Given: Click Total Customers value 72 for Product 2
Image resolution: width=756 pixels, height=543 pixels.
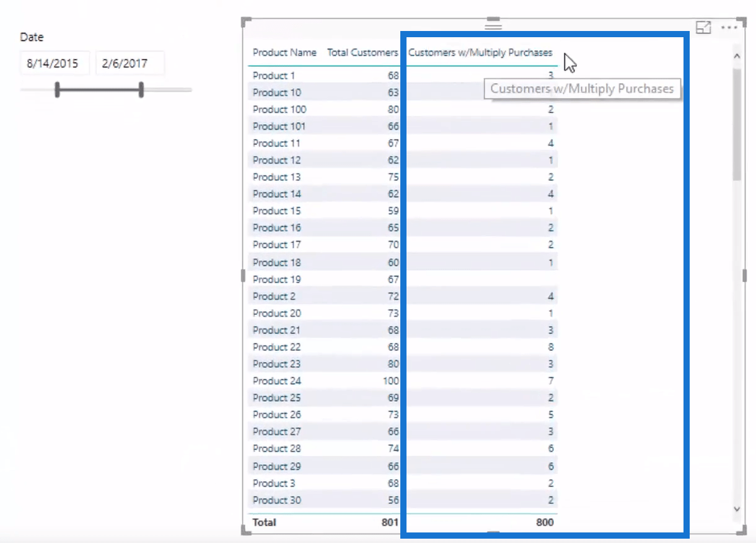Looking at the screenshot, I should (x=393, y=296).
